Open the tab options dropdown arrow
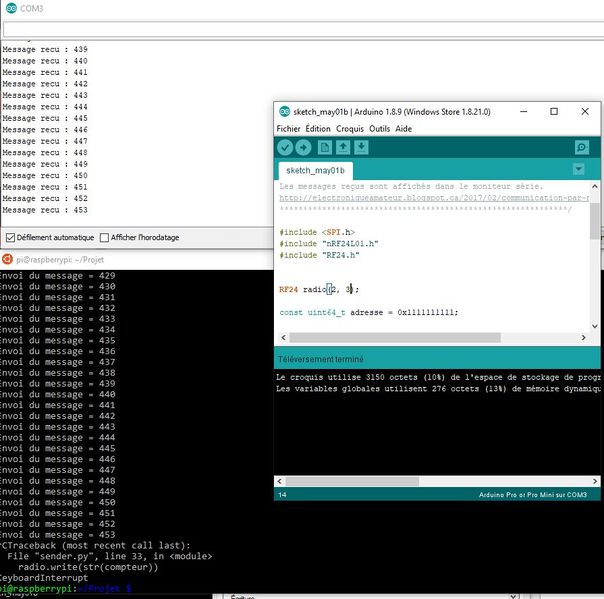 point(578,170)
